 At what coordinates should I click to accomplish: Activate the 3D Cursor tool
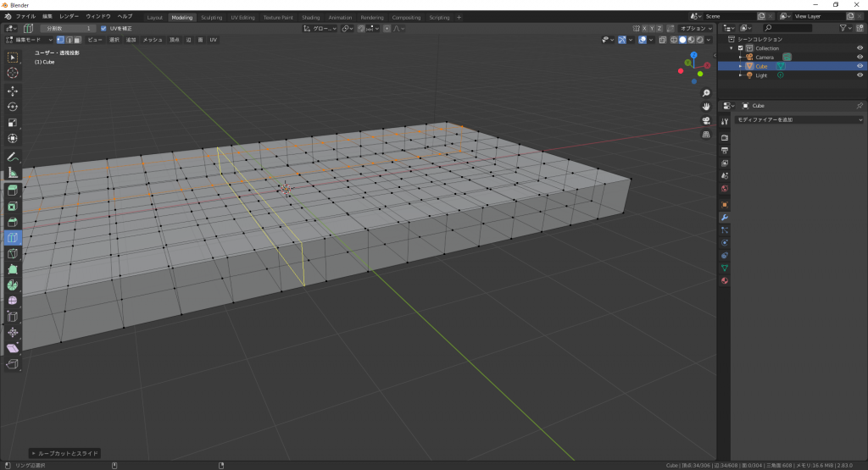tap(12, 73)
